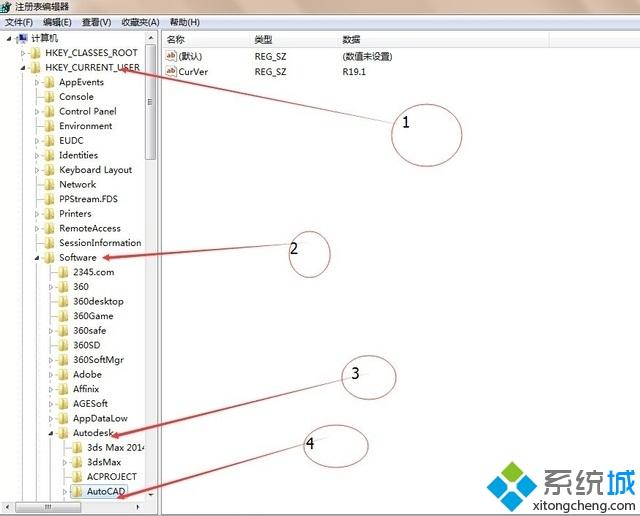This screenshot has height=516, width=640.
Task: Click the 计算机 computer icon
Action: tap(22, 38)
